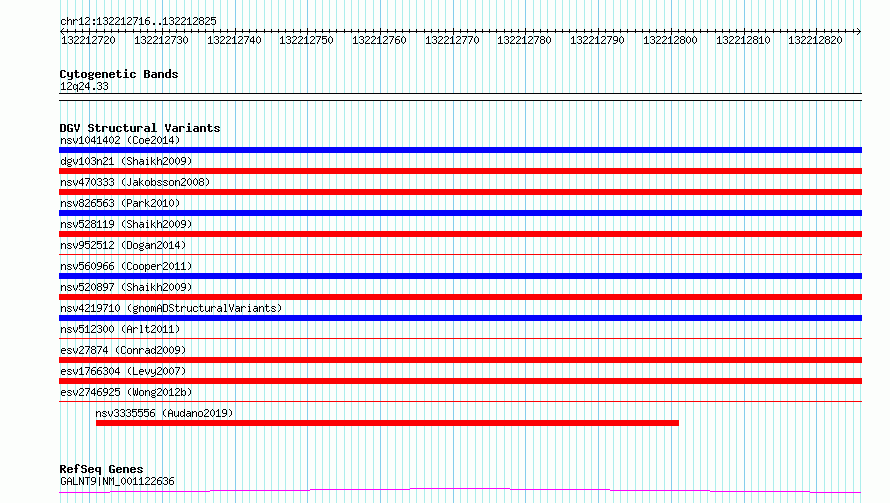Click ruler position 132212720

pyautogui.click(x=89, y=40)
